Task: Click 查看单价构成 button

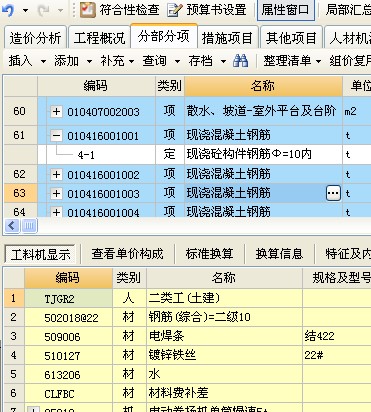Action: click(128, 254)
